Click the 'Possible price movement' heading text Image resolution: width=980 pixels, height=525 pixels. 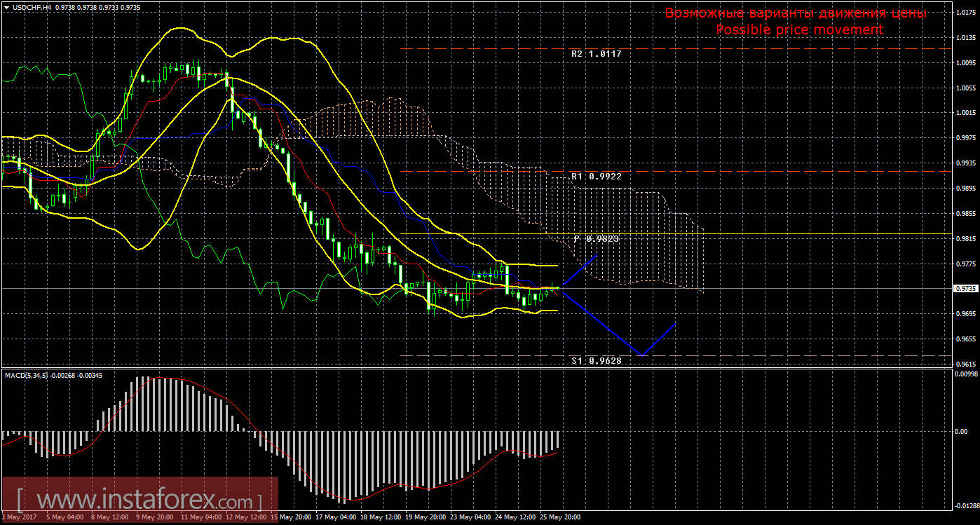point(799,29)
